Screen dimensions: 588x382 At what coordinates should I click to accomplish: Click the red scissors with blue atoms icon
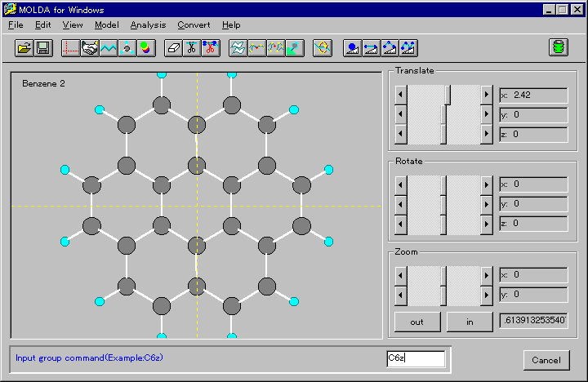tap(211, 48)
